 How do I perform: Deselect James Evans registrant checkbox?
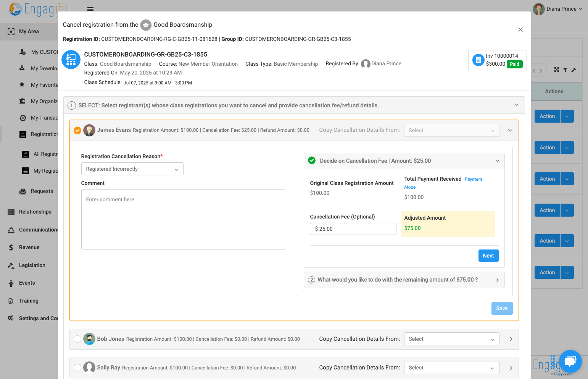(77, 131)
